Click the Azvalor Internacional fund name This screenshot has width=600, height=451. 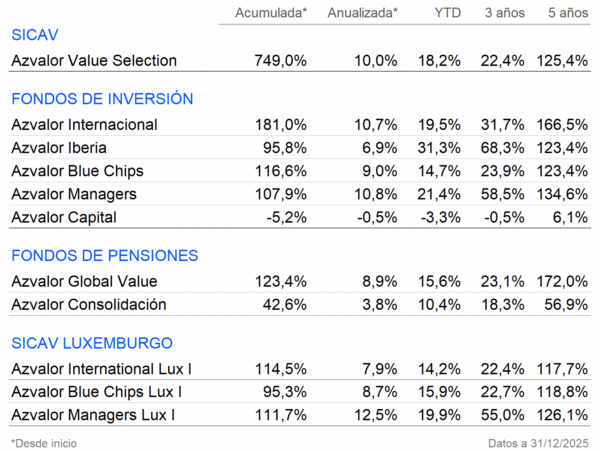point(84,125)
